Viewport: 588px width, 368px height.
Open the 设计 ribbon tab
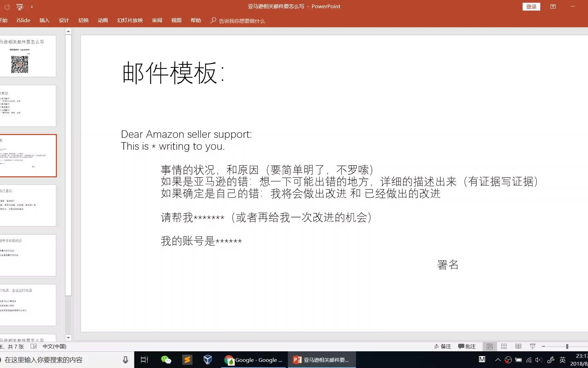click(x=64, y=20)
